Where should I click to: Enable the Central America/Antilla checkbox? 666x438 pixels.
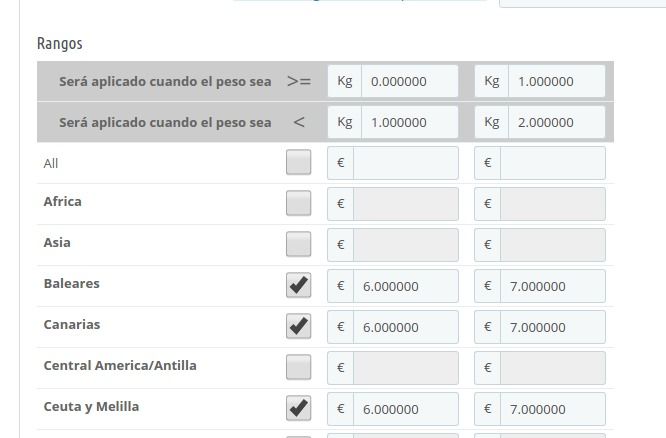(298, 367)
